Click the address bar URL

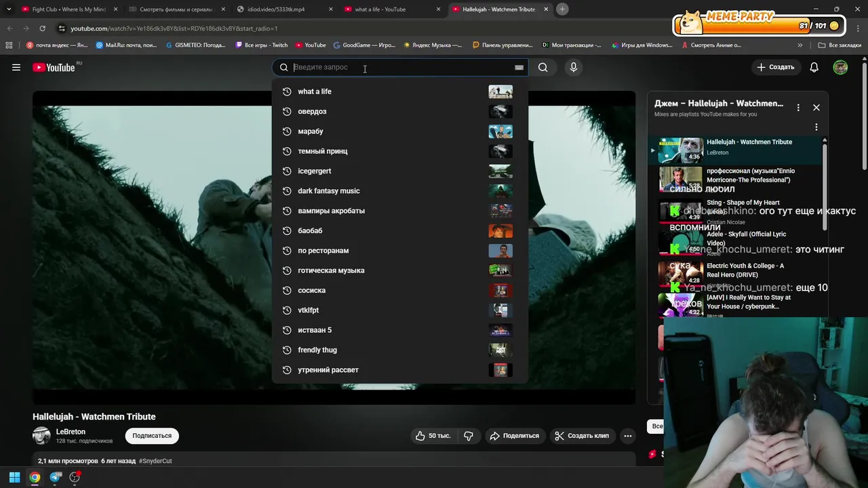click(174, 28)
